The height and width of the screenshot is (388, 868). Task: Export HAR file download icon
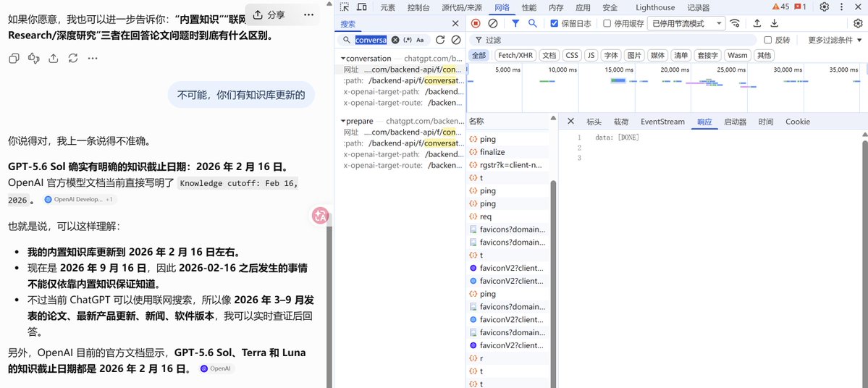click(x=775, y=23)
